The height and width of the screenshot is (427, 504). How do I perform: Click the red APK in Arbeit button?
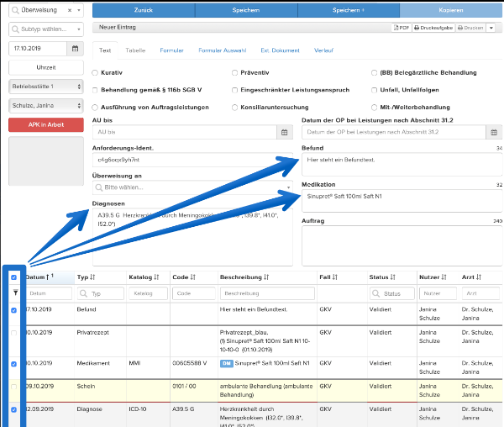pos(46,124)
